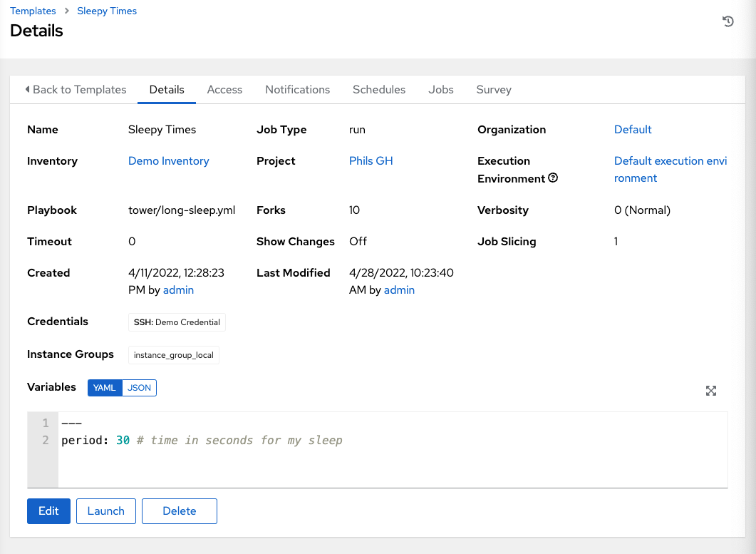Open the Survey tab
The width and height of the screenshot is (756, 554).
[494, 89]
